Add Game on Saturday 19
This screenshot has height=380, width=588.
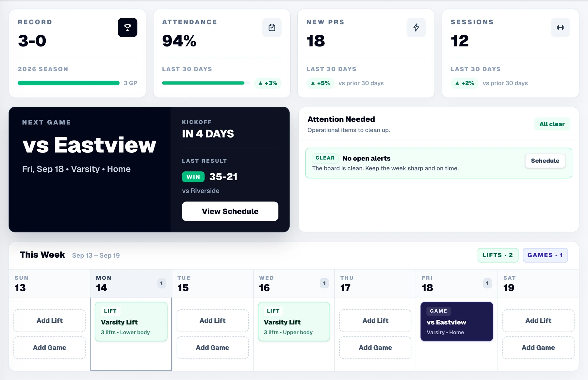coord(538,348)
